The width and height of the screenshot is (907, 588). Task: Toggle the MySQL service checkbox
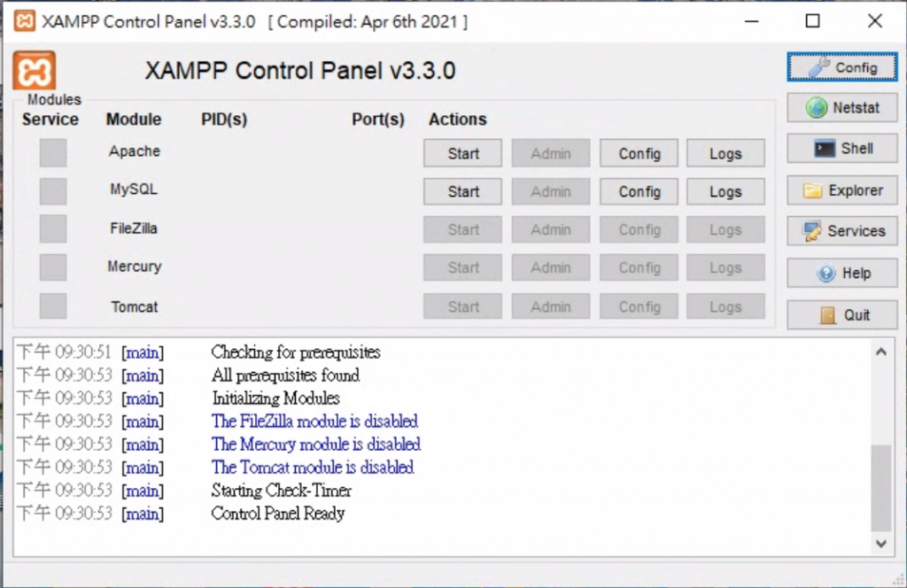pyautogui.click(x=53, y=190)
